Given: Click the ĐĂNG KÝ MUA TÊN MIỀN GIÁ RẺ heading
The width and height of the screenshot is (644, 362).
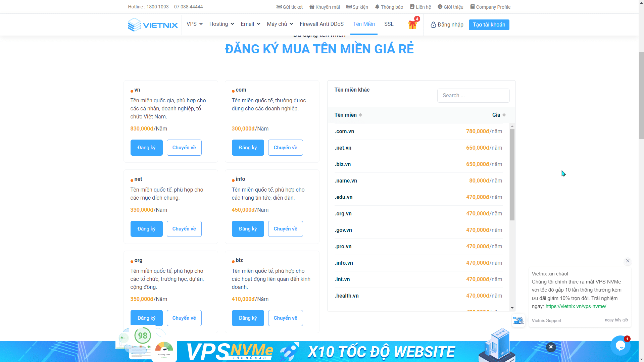Looking at the screenshot, I should pyautogui.click(x=319, y=49).
